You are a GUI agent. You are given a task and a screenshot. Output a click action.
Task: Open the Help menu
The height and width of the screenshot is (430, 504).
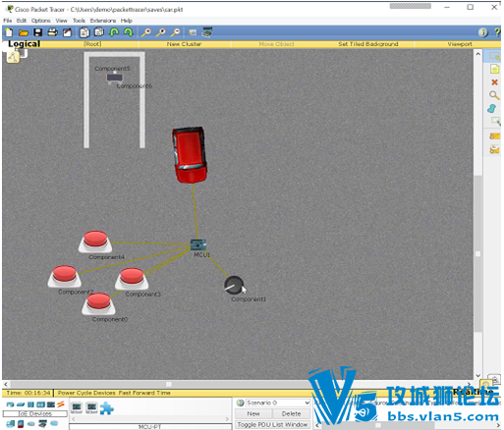tap(127, 21)
